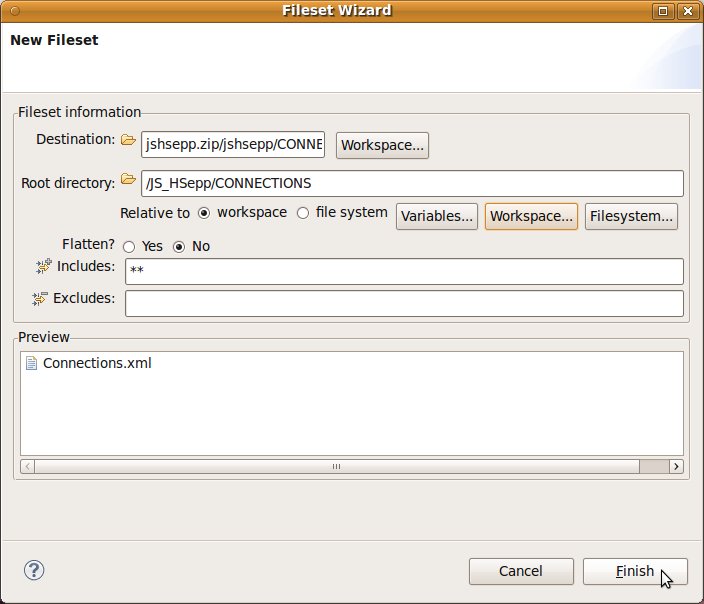Set Flatten to Yes
This screenshot has height=604, width=704.
(129, 246)
